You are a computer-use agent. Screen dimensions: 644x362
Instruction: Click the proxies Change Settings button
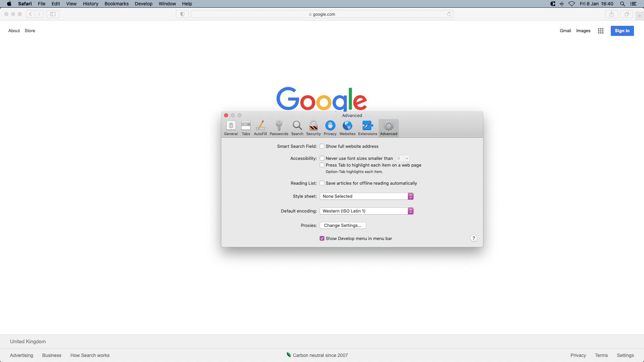click(342, 226)
